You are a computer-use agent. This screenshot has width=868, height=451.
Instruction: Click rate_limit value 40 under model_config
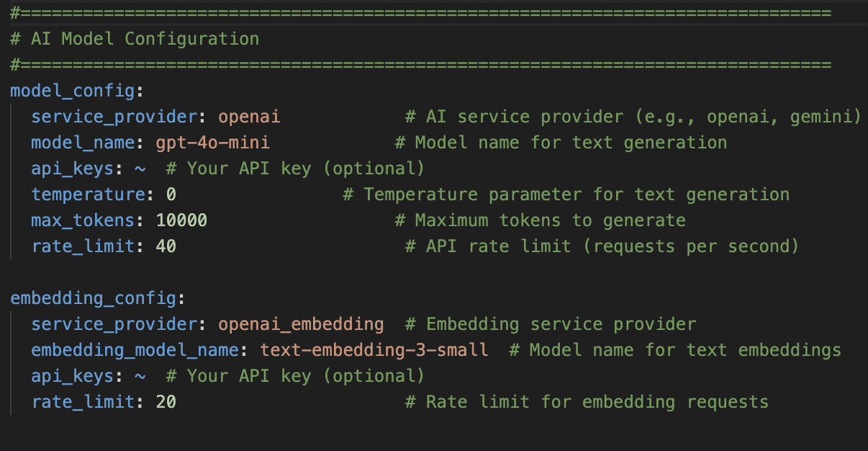(166, 246)
